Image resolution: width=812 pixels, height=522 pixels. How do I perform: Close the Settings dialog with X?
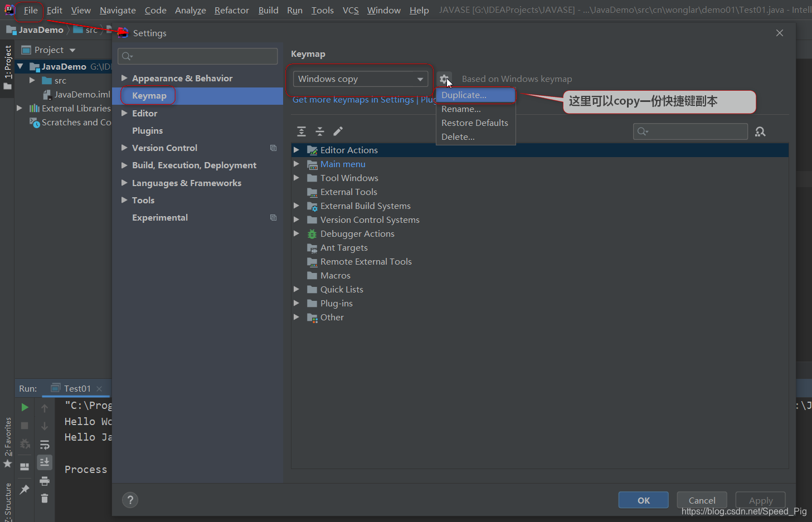click(780, 33)
